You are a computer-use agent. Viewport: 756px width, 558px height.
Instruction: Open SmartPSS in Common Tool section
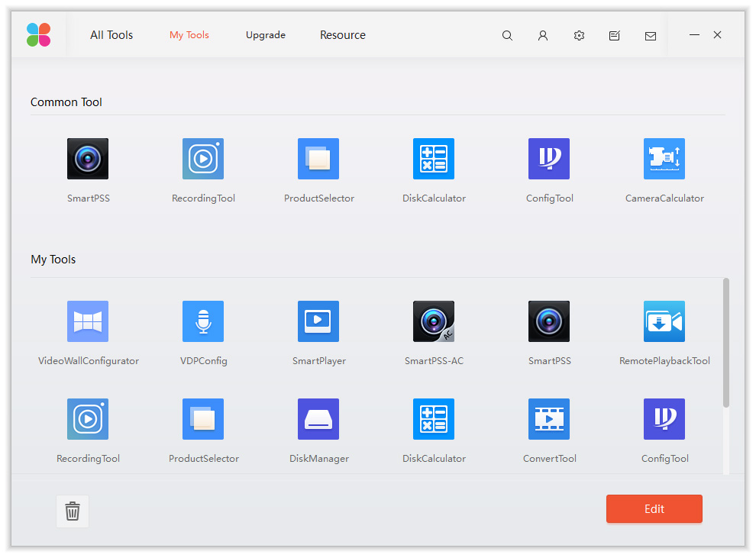click(x=88, y=159)
